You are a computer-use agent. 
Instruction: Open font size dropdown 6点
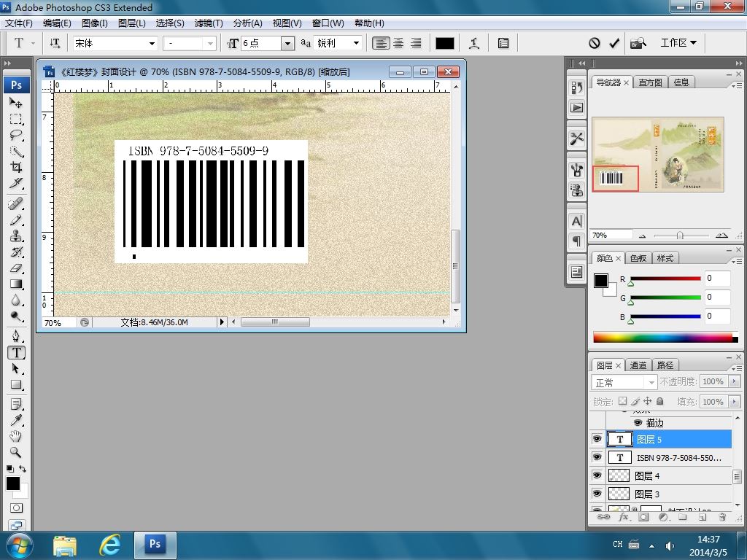click(x=287, y=43)
